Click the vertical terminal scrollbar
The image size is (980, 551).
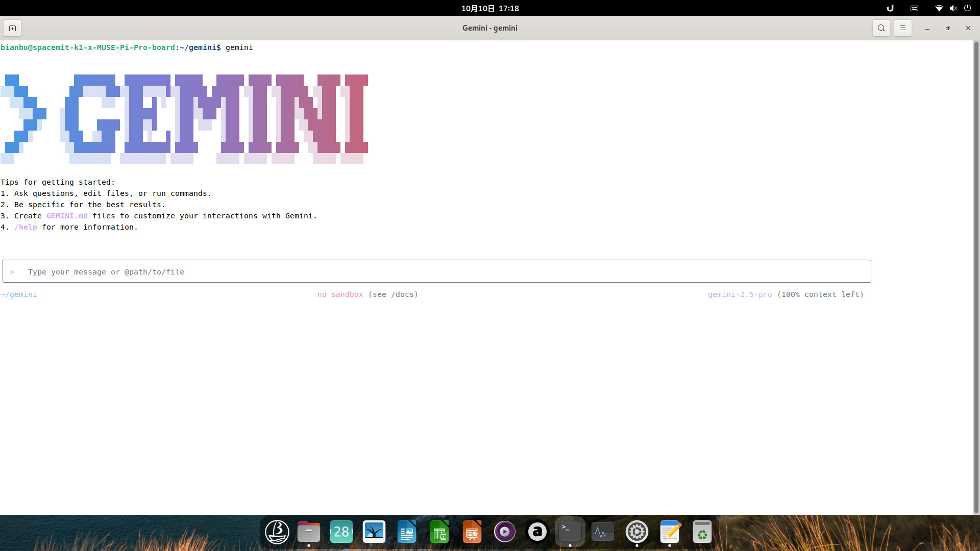(x=976, y=275)
